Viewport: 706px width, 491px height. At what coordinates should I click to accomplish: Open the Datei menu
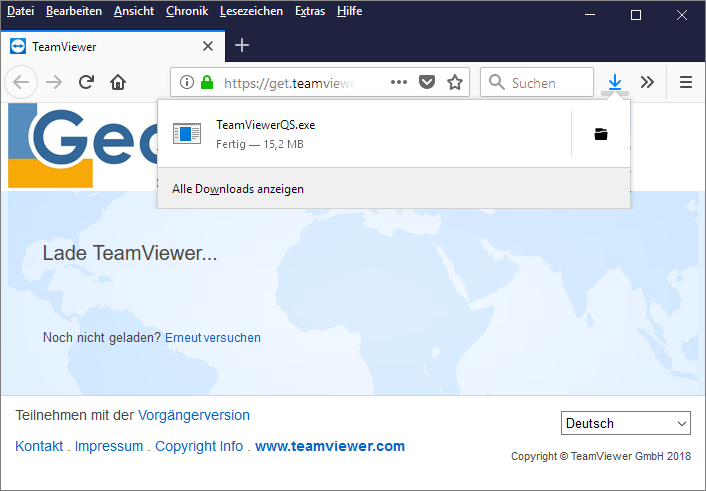(20, 11)
